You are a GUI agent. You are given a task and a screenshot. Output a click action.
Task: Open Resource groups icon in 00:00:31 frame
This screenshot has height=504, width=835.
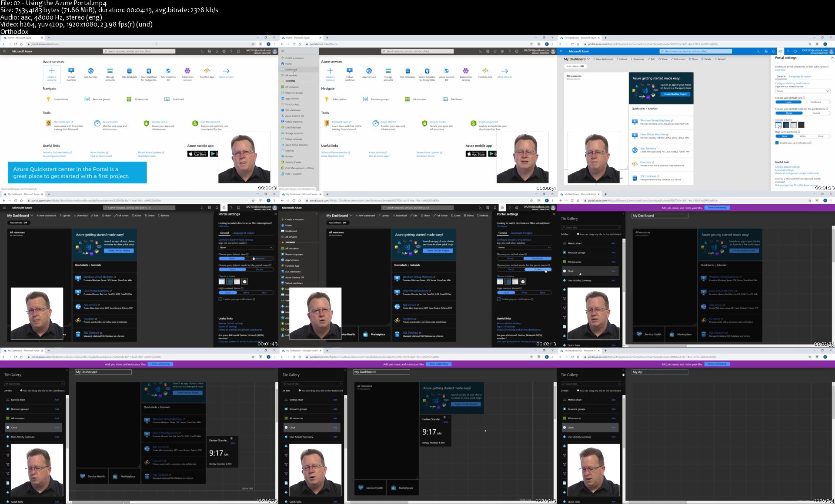click(x=87, y=99)
